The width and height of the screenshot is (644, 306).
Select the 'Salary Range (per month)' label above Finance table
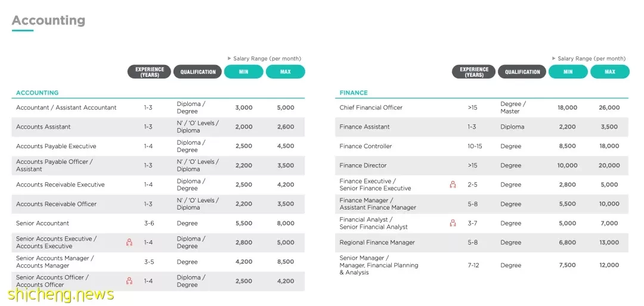[x=592, y=59]
